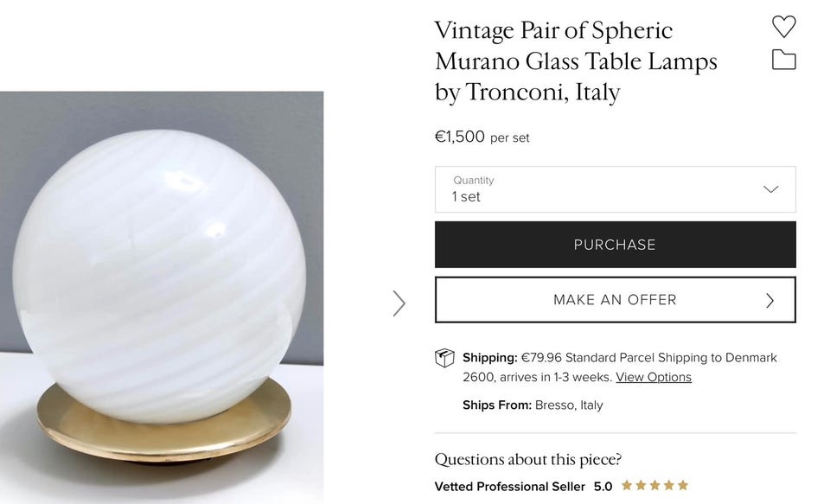Click the heart icon to favorite this item

pos(783,27)
